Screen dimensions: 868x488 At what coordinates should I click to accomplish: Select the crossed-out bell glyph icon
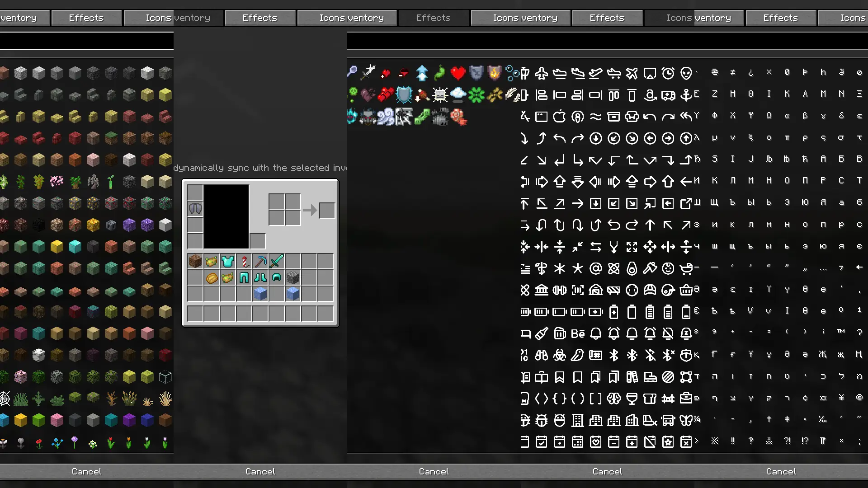(x=668, y=333)
